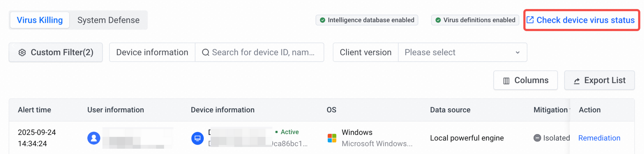This screenshot has height=154, width=644.
Task: Open the Remediation action link
Action: [599, 138]
